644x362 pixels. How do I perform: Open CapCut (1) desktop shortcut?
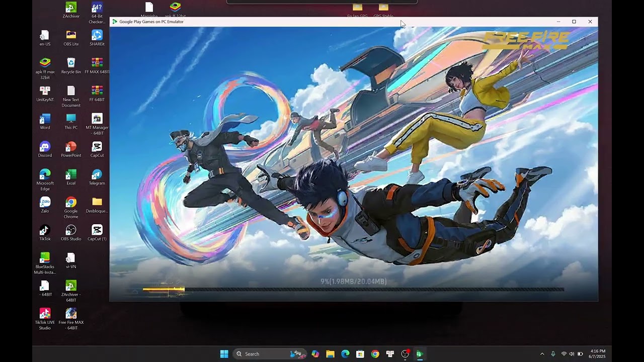pyautogui.click(x=97, y=233)
